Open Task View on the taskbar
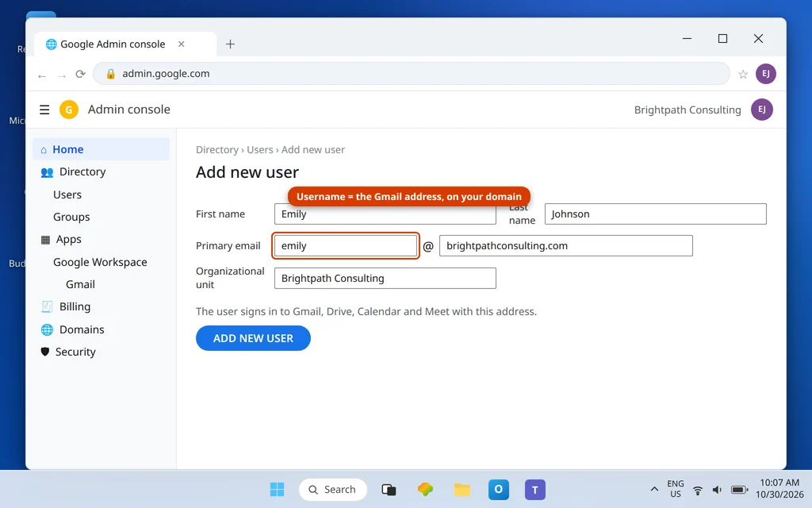Screen dimensions: 812x508 coord(389,489)
